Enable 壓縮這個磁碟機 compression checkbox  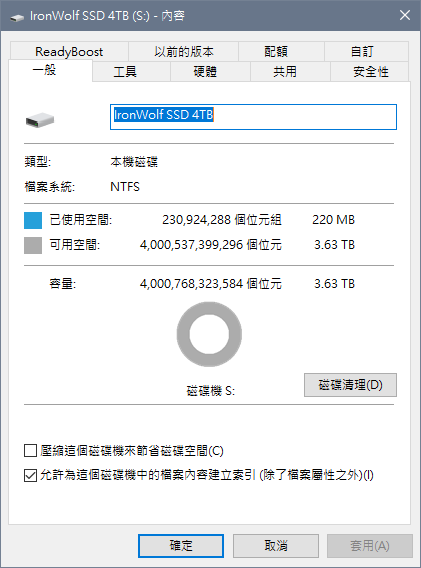30,451
